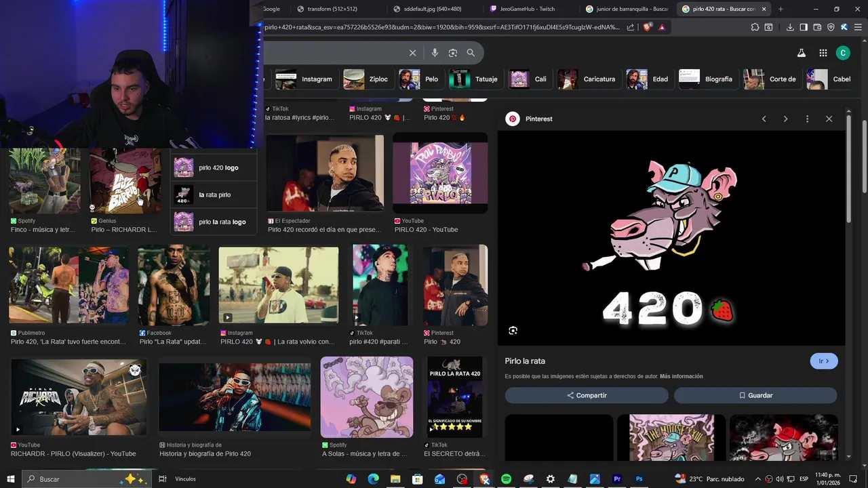Click the Brave Rewards triangle icon

point(662,27)
